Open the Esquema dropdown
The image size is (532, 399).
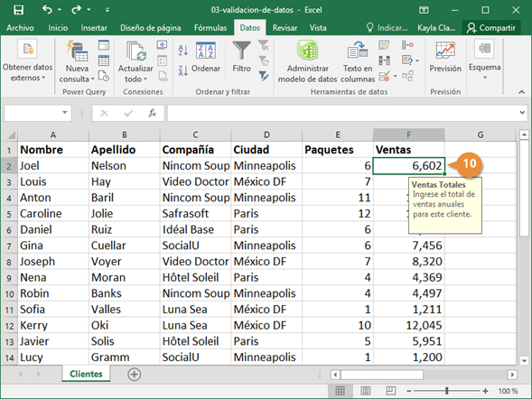coord(484,60)
